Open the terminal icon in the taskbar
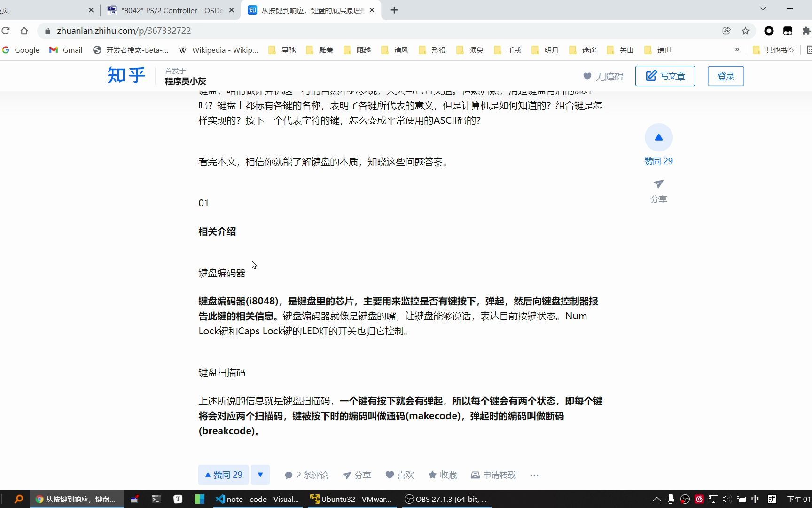812x508 pixels. (x=156, y=499)
